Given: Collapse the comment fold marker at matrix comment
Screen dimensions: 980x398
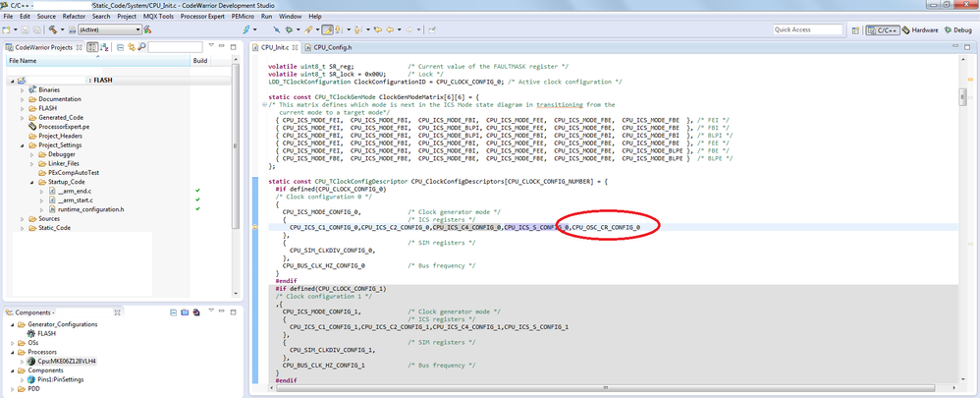Looking at the screenshot, I should pos(264,105).
